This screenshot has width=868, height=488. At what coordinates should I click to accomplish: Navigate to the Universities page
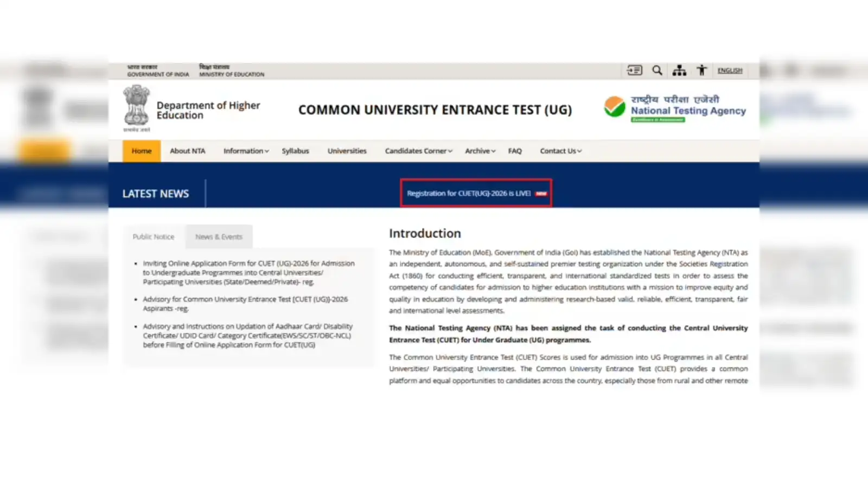tap(347, 151)
